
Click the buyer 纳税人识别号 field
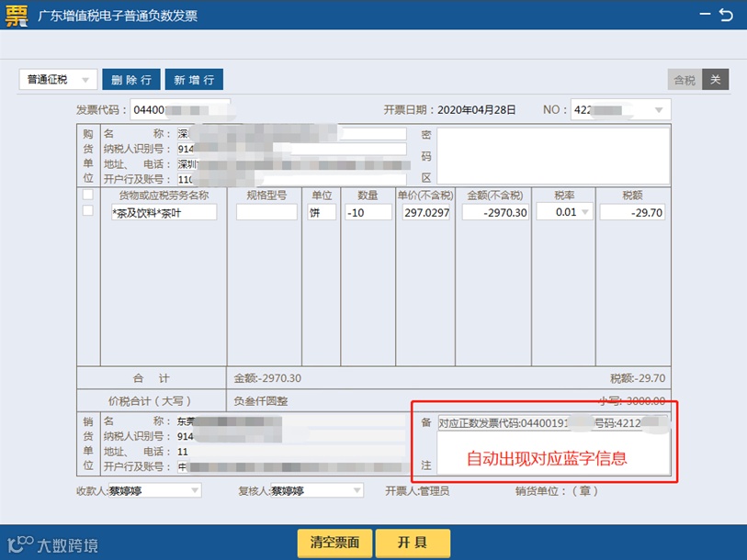291,149
